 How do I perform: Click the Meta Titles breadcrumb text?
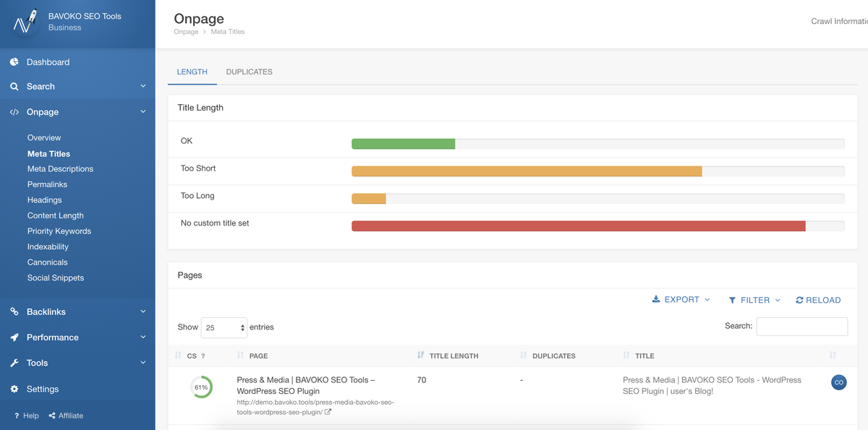[x=228, y=32]
